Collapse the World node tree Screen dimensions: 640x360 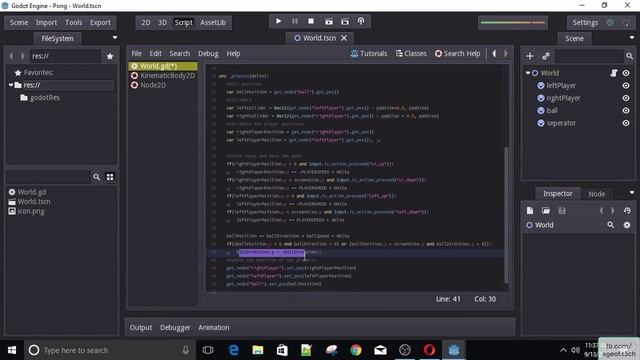(528, 73)
